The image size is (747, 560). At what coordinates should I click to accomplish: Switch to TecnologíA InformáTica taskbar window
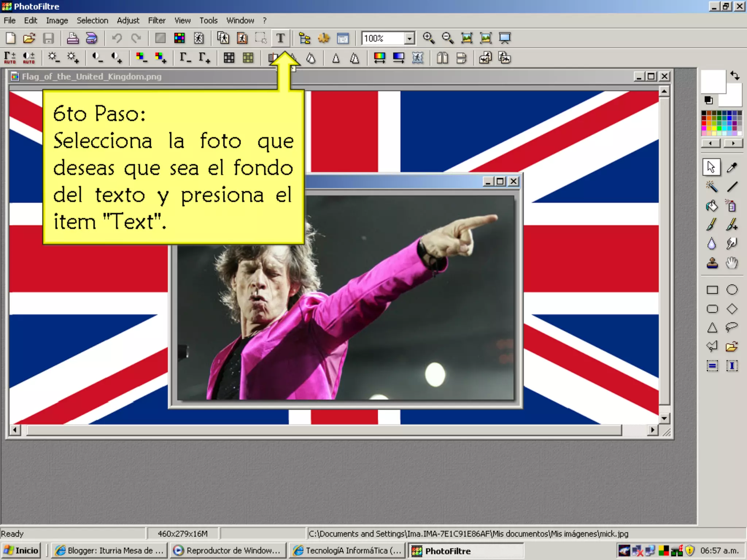pyautogui.click(x=347, y=551)
